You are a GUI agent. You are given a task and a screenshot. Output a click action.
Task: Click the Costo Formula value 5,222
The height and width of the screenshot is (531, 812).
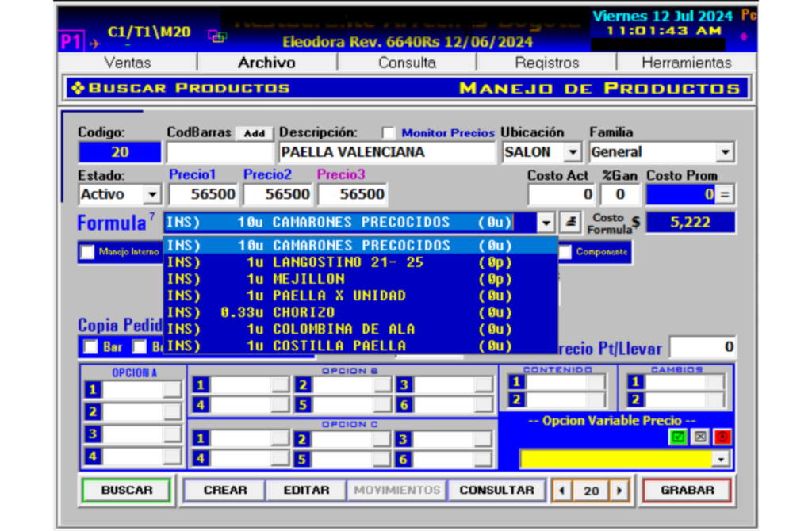pyautogui.click(x=691, y=223)
